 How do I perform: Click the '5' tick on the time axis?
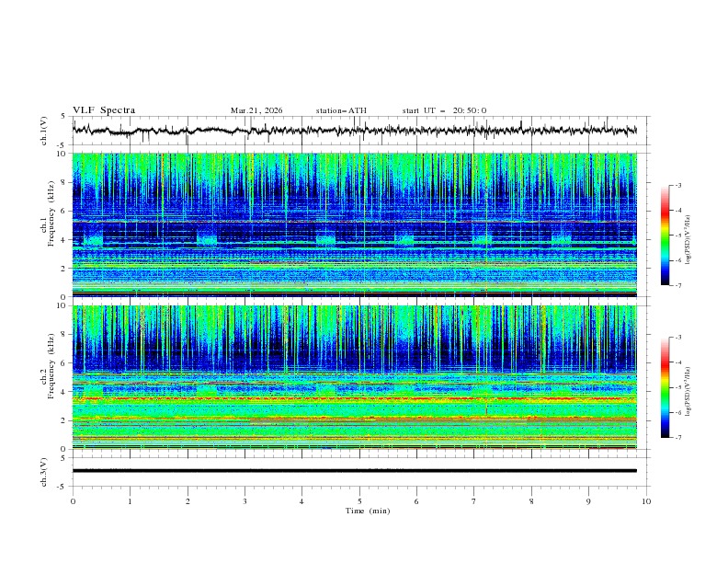pyautogui.click(x=359, y=501)
